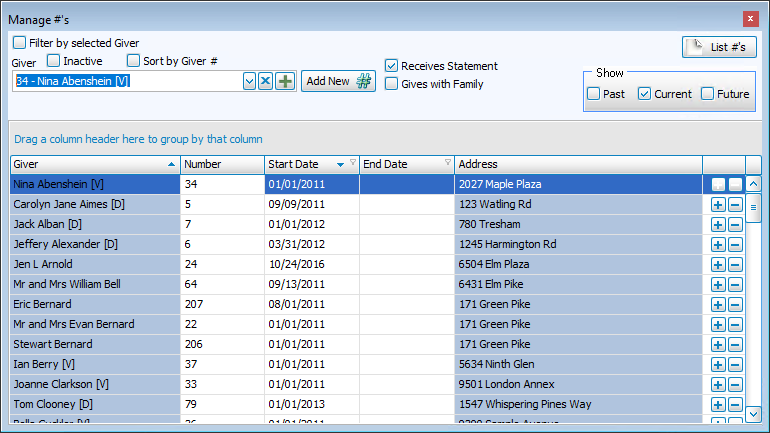Click the green plus icon beside giver field

pos(285,82)
